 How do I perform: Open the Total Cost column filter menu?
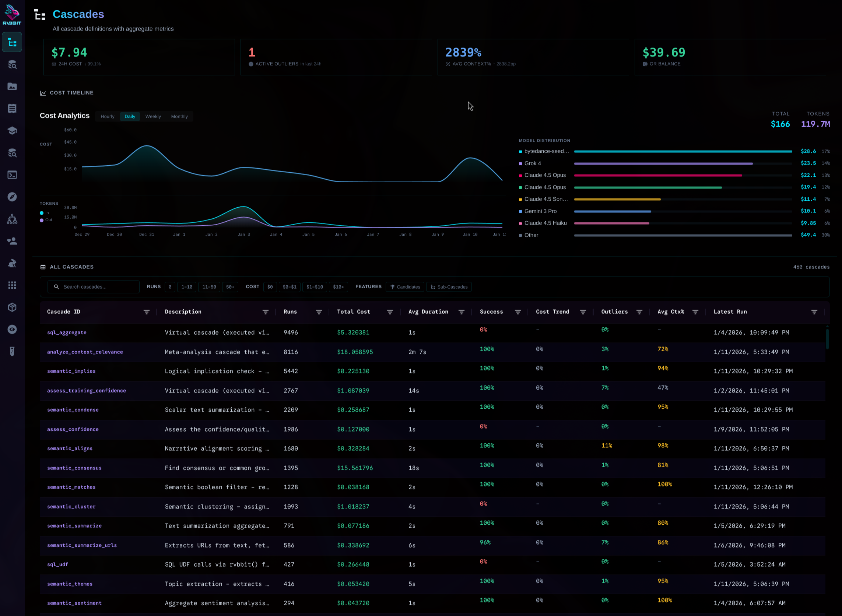(389, 312)
